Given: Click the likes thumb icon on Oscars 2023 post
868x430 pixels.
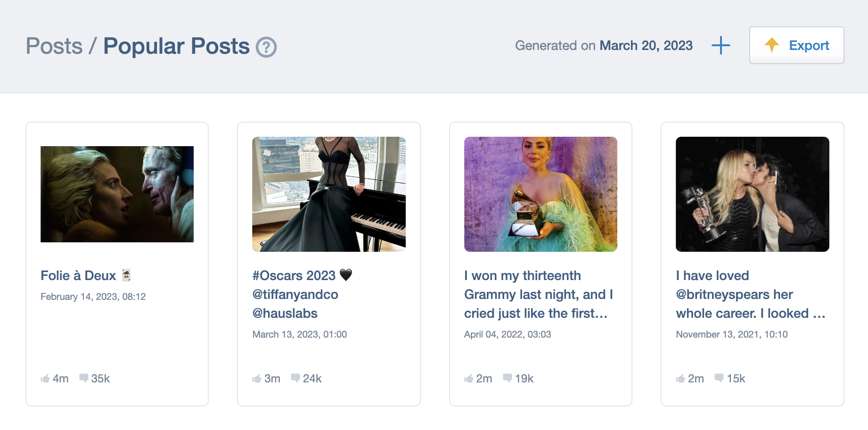Looking at the screenshot, I should click(257, 379).
